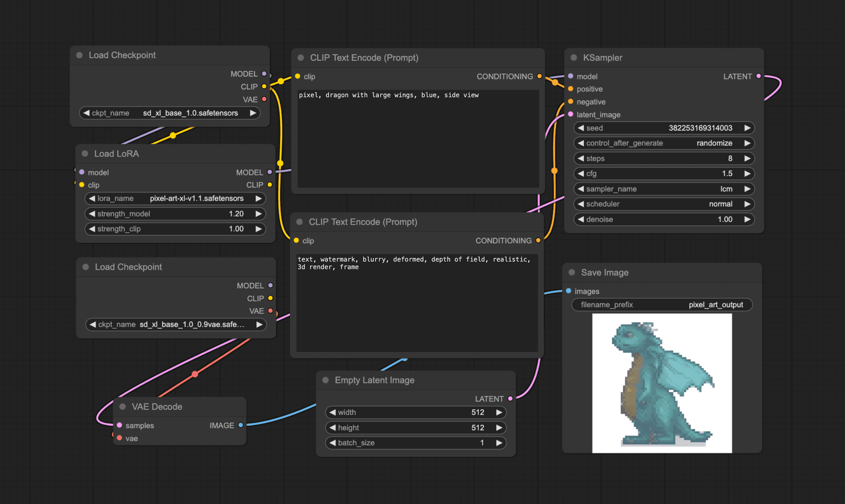Increment the seed with right arrow
845x504 pixels.
pos(747,128)
